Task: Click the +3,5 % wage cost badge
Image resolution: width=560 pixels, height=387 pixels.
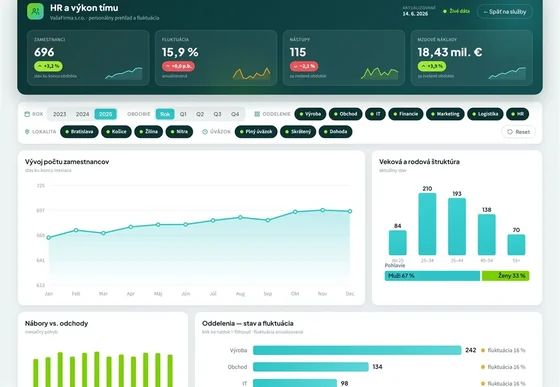Action: click(x=432, y=66)
